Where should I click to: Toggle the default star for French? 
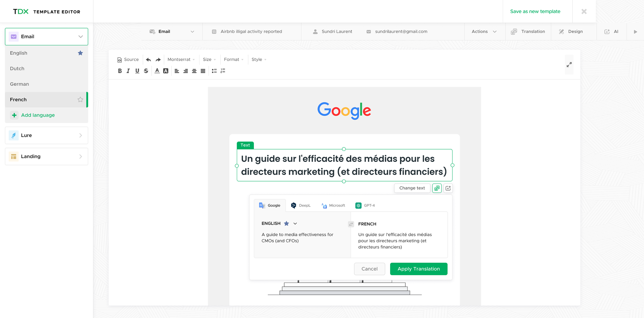(x=80, y=100)
